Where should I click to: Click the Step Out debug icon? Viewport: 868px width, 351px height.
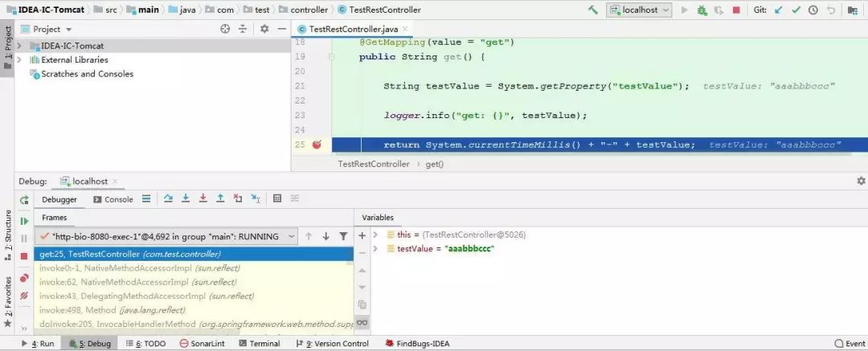point(220,198)
